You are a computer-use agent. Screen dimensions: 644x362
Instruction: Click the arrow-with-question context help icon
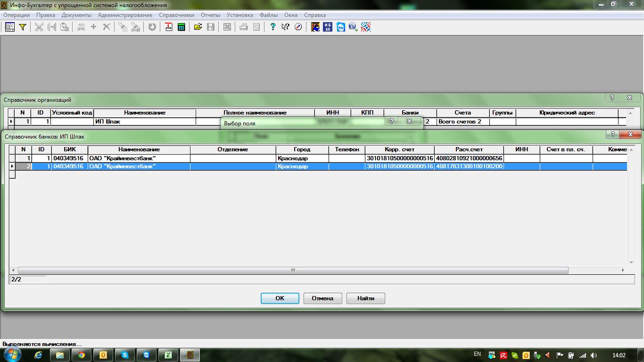click(285, 27)
